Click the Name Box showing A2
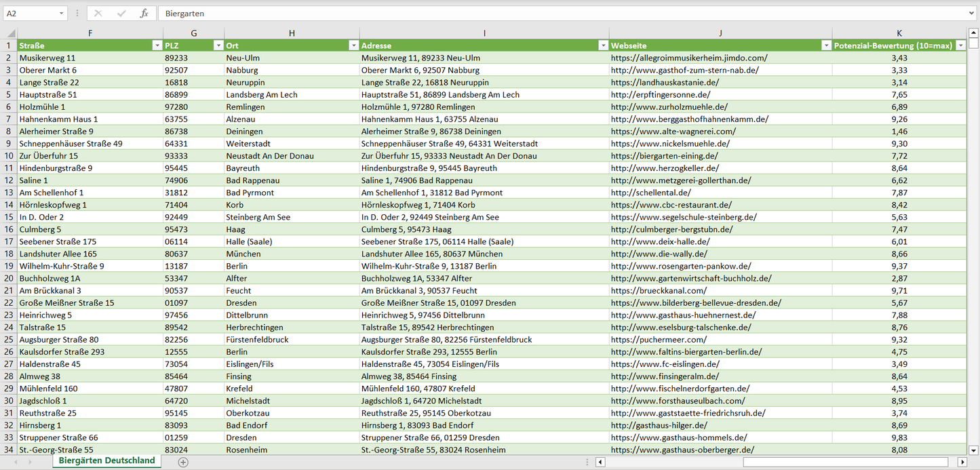Screen dimensions: 980x470 (x=30, y=14)
